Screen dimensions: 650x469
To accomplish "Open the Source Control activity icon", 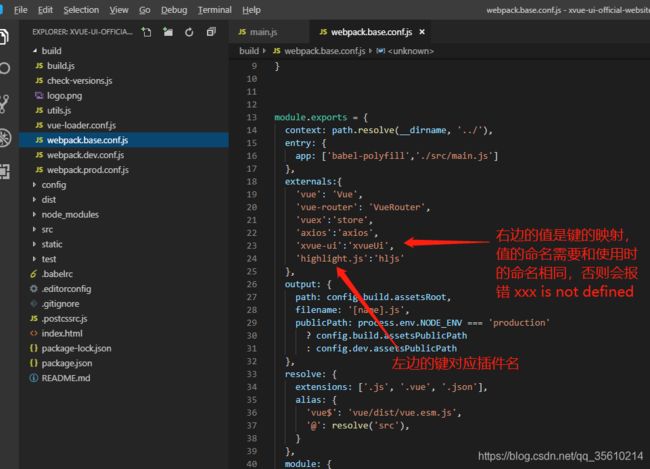I will click(x=4, y=104).
